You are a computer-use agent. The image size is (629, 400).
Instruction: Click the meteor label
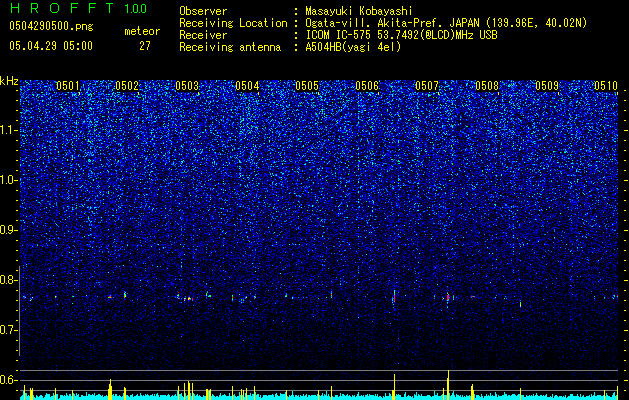point(142,31)
